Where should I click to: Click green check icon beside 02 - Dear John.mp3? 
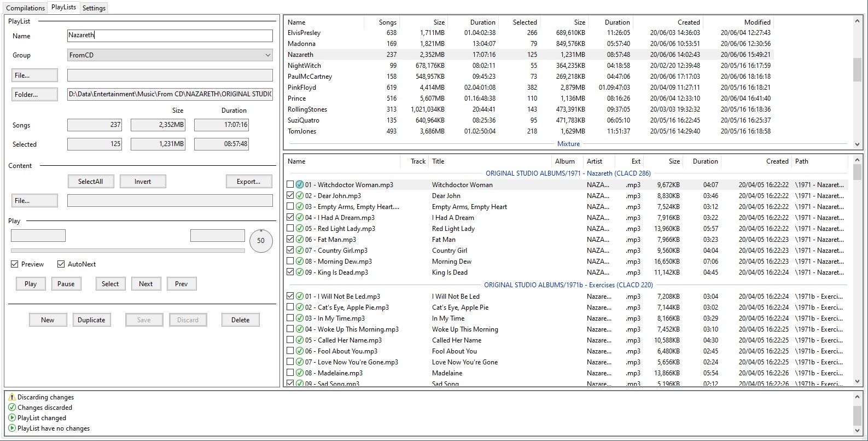[x=300, y=196]
